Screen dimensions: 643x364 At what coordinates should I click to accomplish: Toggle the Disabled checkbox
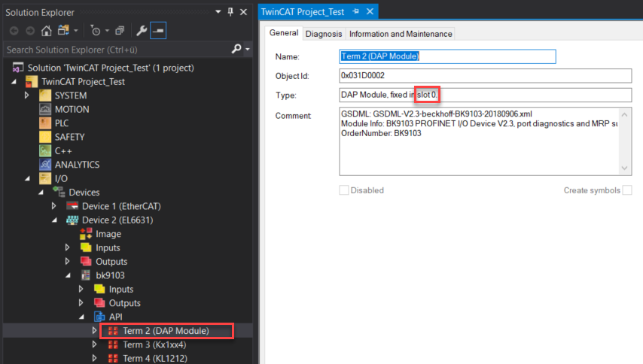[x=344, y=190]
